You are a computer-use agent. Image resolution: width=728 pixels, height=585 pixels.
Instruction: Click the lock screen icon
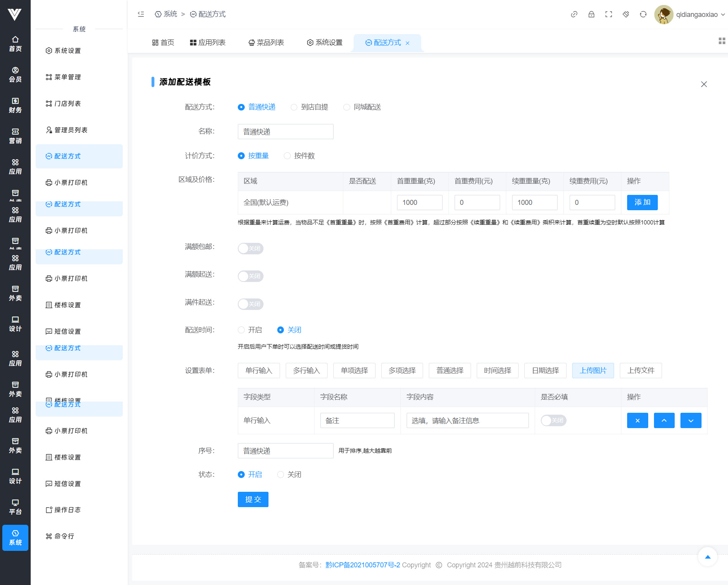point(591,14)
